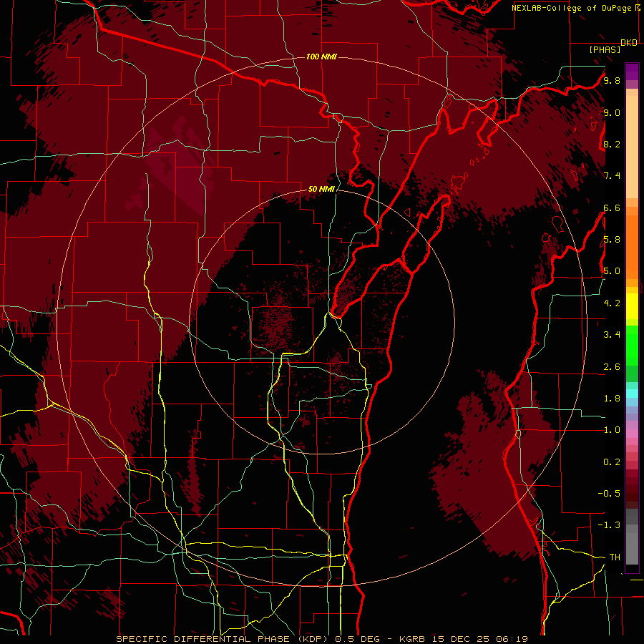644x644 pixels.
Task: Click the 'NEXLAB-College of DuPage' header text
Action: pyautogui.click(x=571, y=8)
